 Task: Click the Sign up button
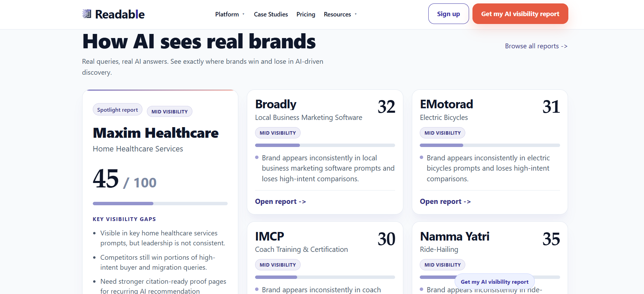pyautogui.click(x=449, y=14)
